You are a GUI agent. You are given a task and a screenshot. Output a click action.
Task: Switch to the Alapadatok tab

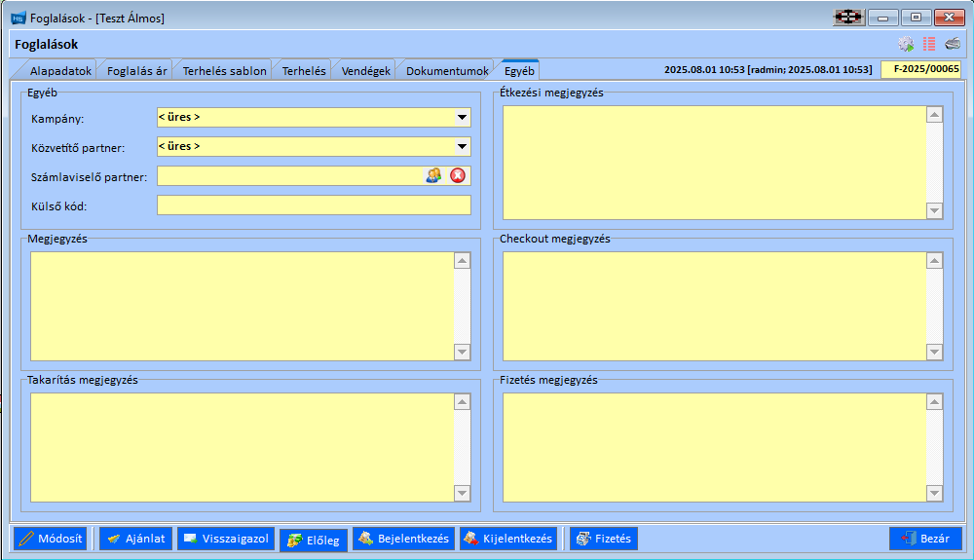(60, 71)
